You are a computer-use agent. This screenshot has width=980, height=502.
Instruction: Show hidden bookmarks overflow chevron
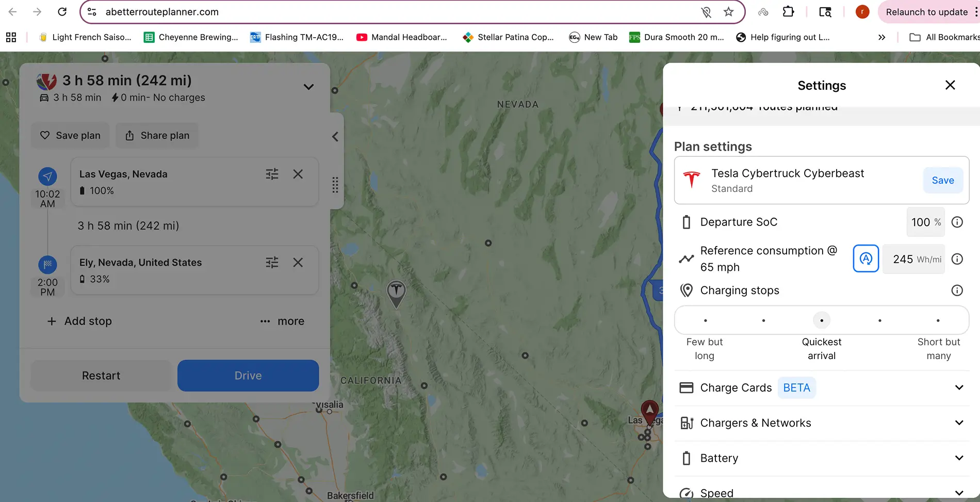[x=881, y=37]
